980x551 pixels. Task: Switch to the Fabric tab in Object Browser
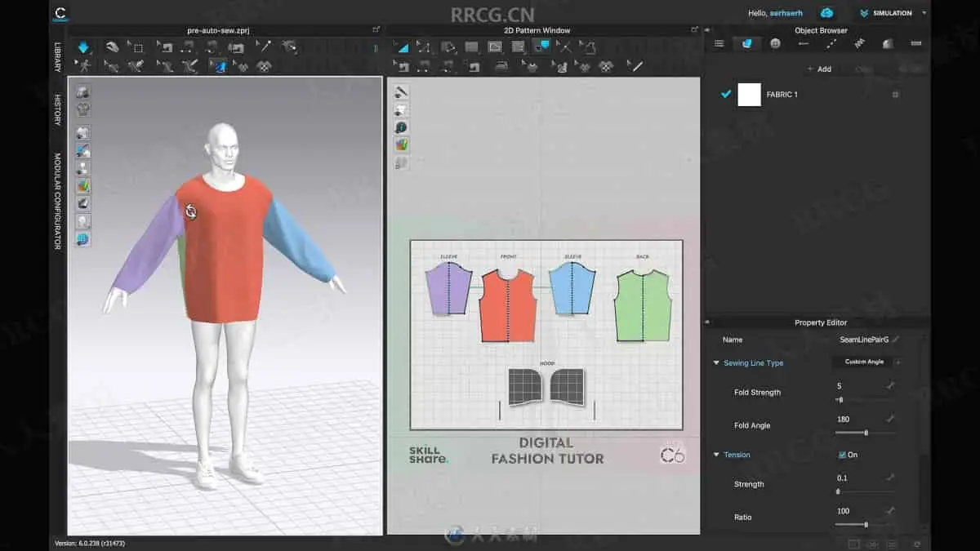coord(746,43)
